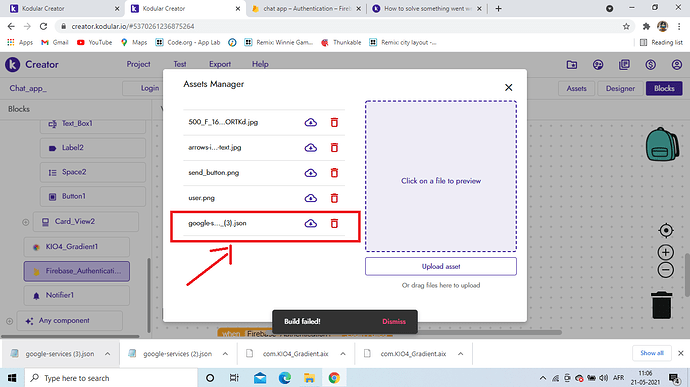This screenshot has width=690, height=387.
Task: Center the workspace with target icon
Action: click(x=666, y=230)
